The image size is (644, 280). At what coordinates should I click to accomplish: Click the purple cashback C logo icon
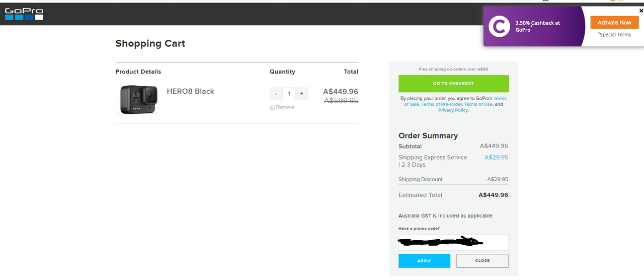[x=499, y=26]
